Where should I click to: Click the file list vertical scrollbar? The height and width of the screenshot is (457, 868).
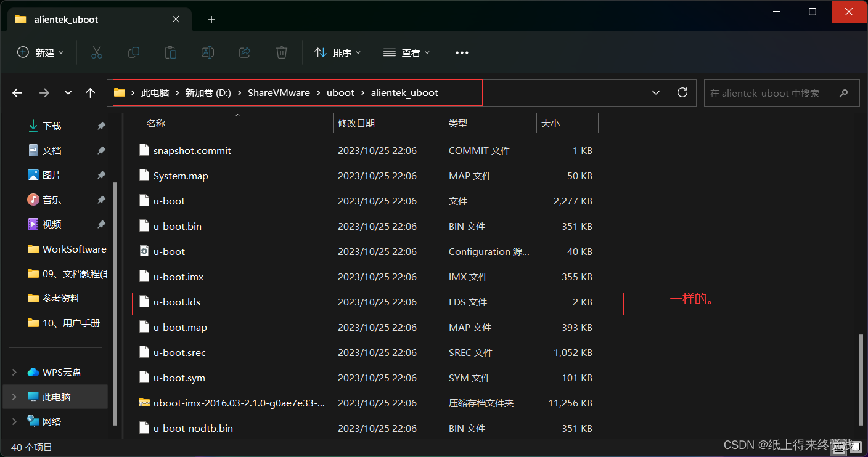click(862, 379)
